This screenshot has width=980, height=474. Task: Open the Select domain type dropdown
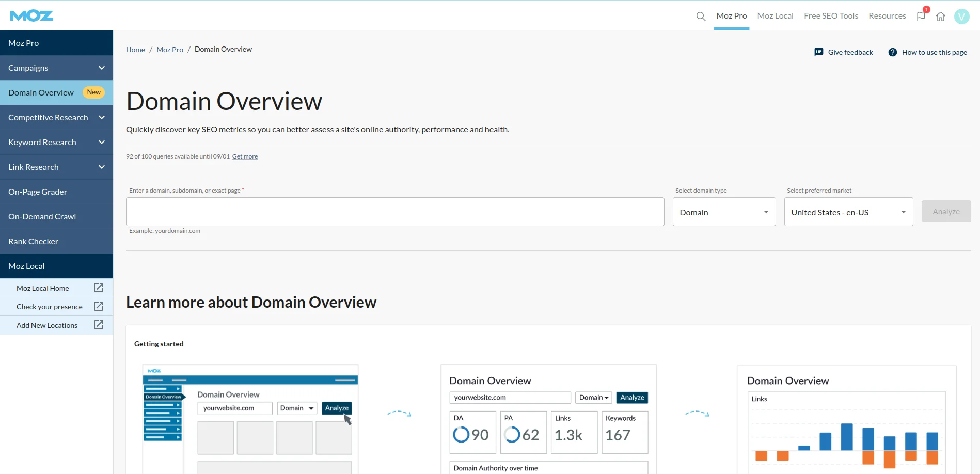coord(724,212)
